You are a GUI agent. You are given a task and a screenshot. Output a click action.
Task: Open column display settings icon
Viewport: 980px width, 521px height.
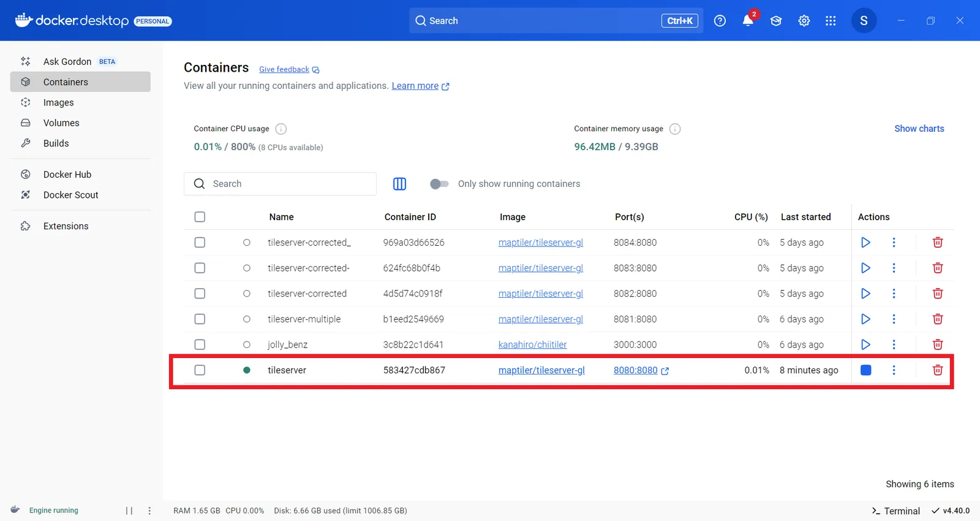399,184
